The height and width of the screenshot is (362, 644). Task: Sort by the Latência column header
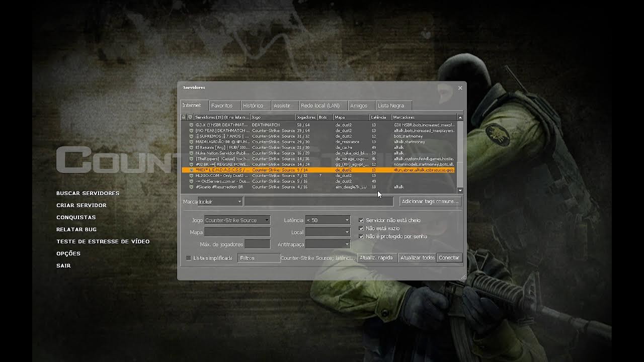381,117
